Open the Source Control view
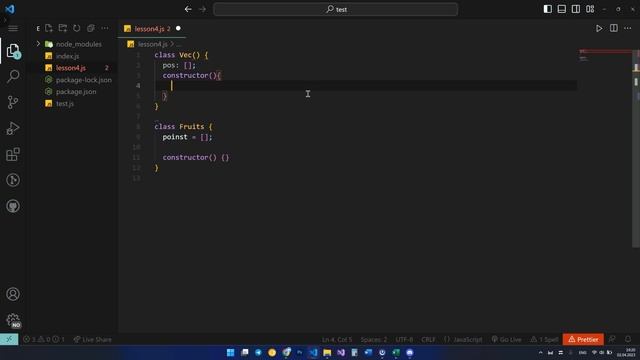 (x=13, y=102)
